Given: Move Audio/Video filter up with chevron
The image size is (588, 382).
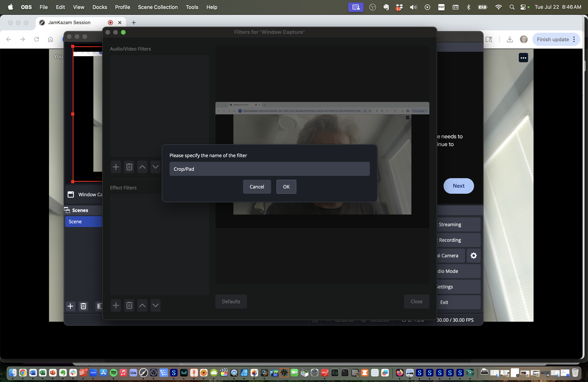Looking at the screenshot, I should click(142, 167).
